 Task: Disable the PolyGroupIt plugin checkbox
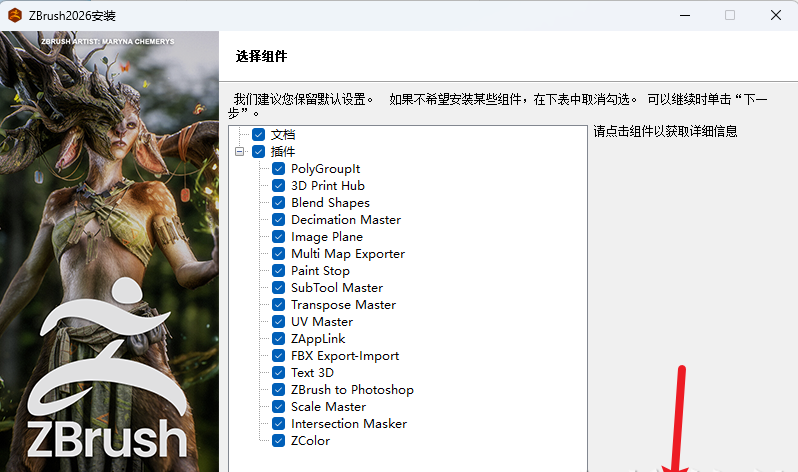pos(279,169)
